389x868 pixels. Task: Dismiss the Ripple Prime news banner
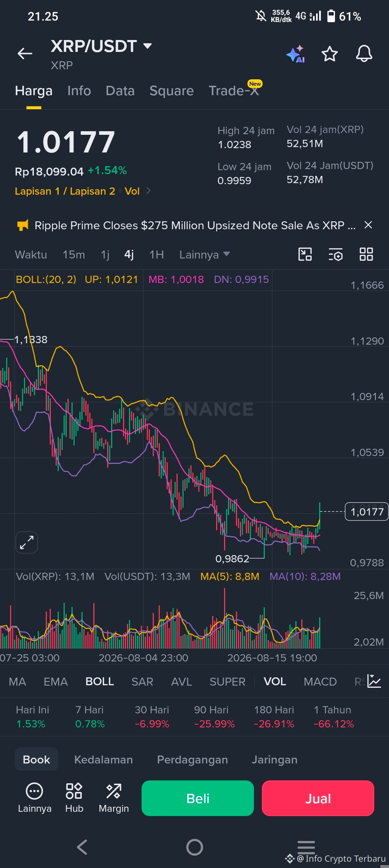pos(368,225)
